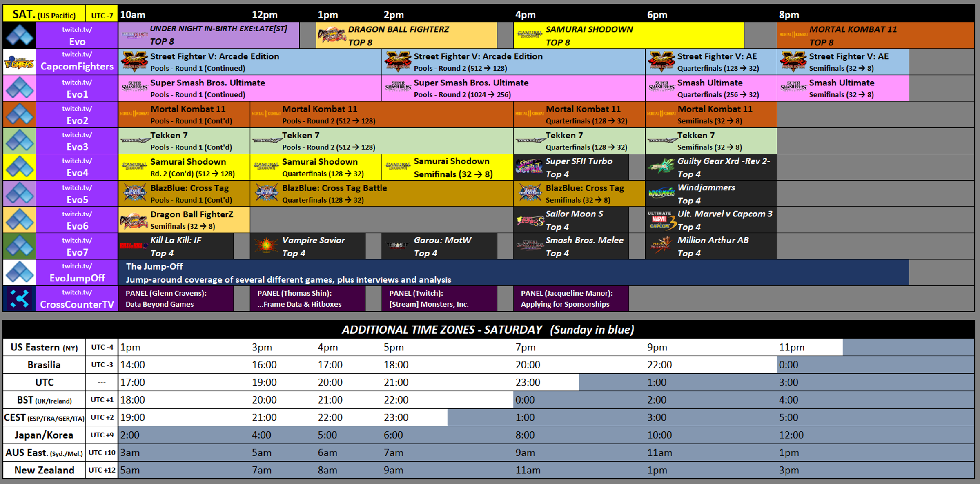This screenshot has height=484, width=980.
Task: Click the New Zealand time zone row label
Action: tap(44, 470)
